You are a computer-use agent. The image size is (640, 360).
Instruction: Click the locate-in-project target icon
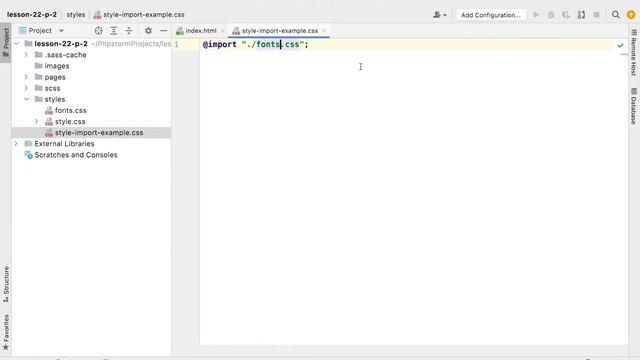(x=98, y=31)
